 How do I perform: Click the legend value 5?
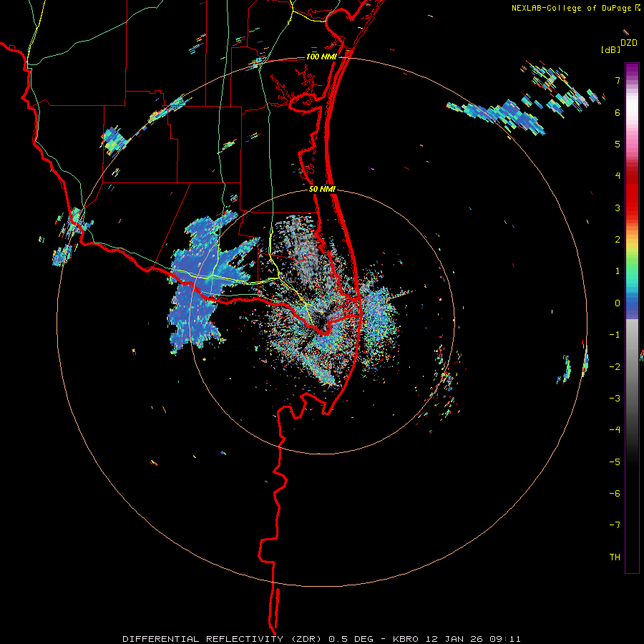tap(618, 144)
